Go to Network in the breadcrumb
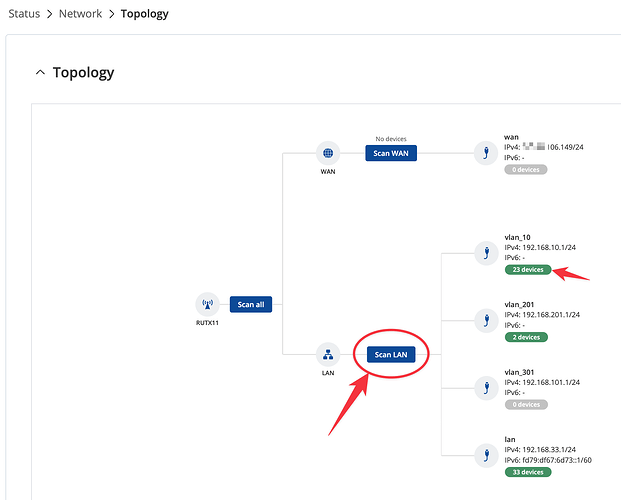 pyautogui.click(x=80, y=14)
